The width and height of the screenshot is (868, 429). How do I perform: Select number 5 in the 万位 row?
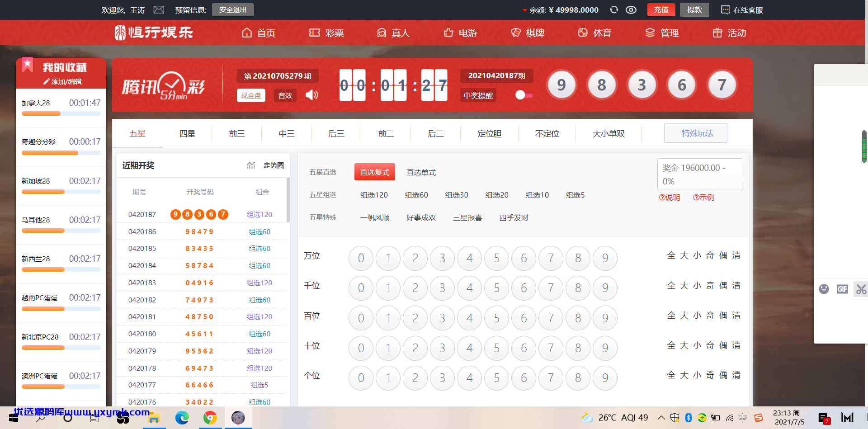click(x=496, y=258)
